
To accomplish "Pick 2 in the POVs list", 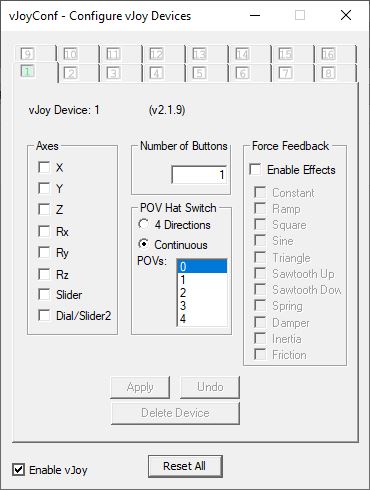I will tap(202, 293).
